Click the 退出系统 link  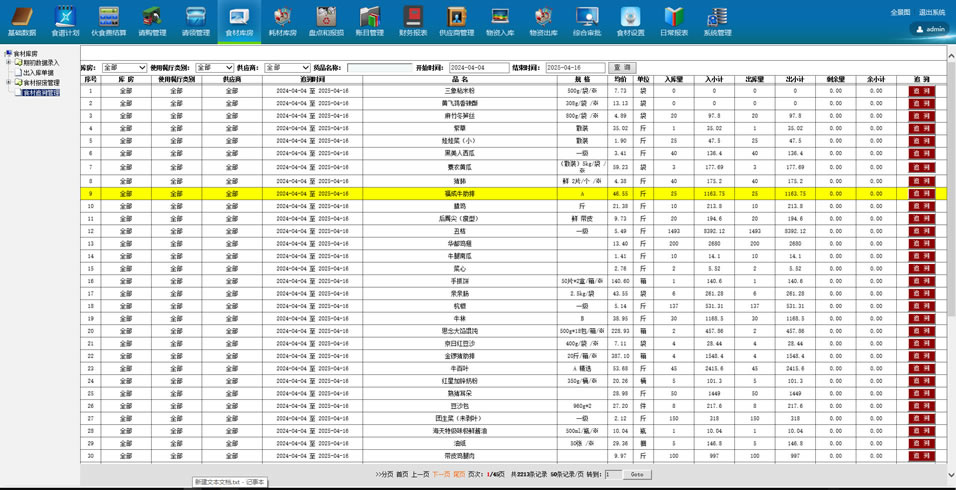[x=931, y=12]
